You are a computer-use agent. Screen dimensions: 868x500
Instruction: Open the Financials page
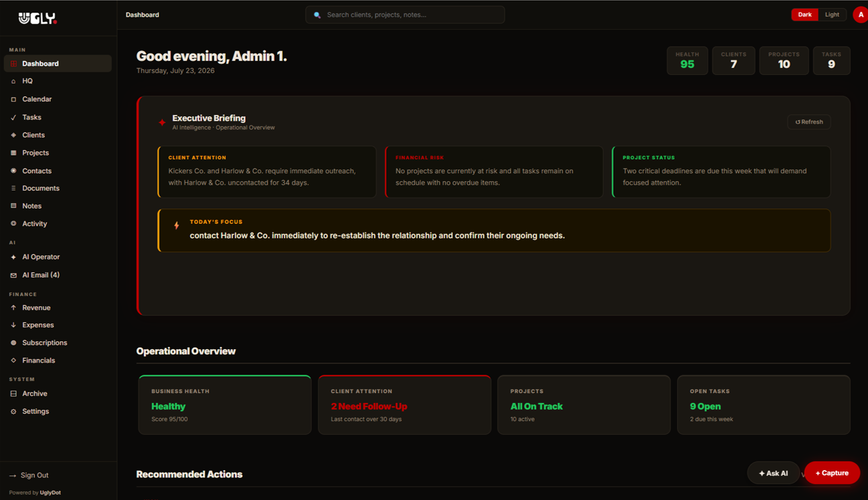click(x=58, y=361)
